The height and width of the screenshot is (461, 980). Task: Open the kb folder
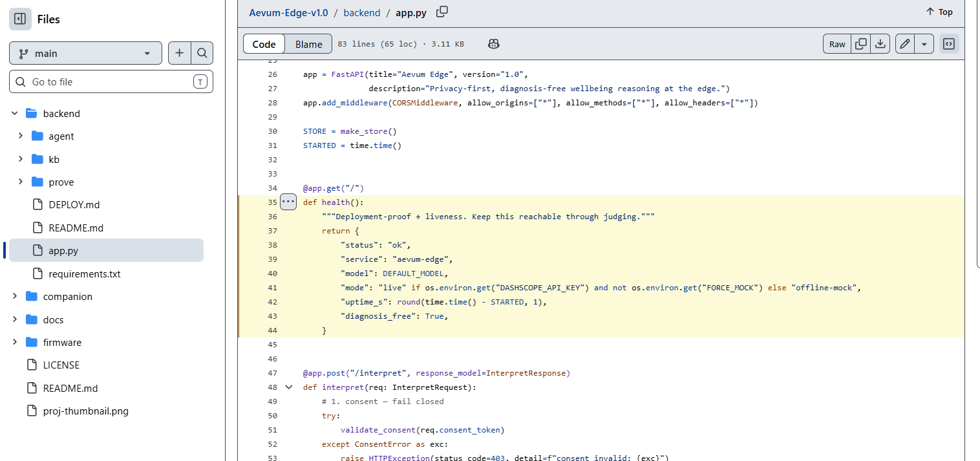(54, 159)
